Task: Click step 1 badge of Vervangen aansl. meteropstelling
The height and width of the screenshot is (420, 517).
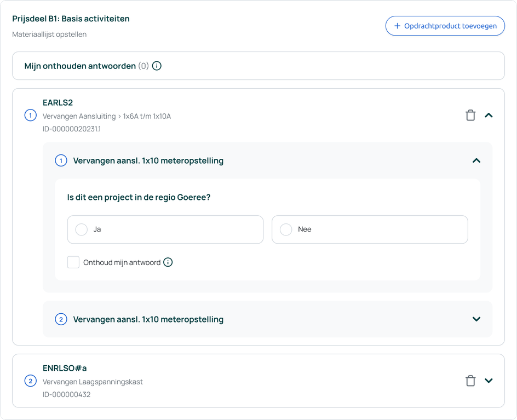Action: tap(61, 161)
